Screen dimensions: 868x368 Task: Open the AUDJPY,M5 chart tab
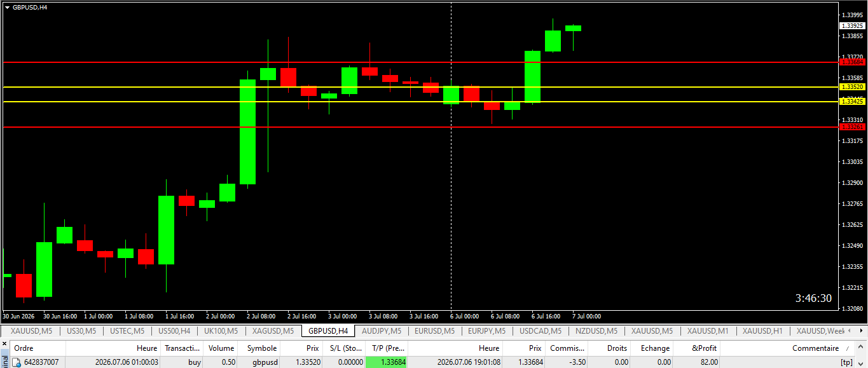(x=381, y=331)
